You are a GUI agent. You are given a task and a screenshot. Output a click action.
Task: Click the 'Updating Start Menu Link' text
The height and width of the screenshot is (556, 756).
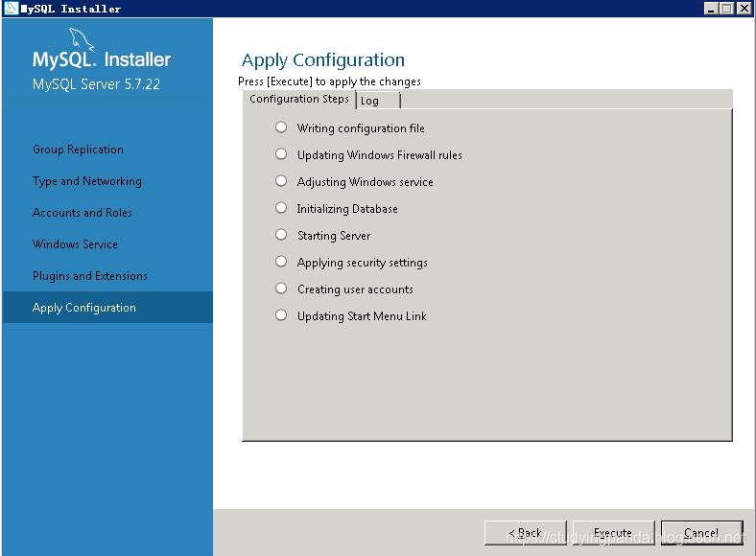(x=362, y=316)
